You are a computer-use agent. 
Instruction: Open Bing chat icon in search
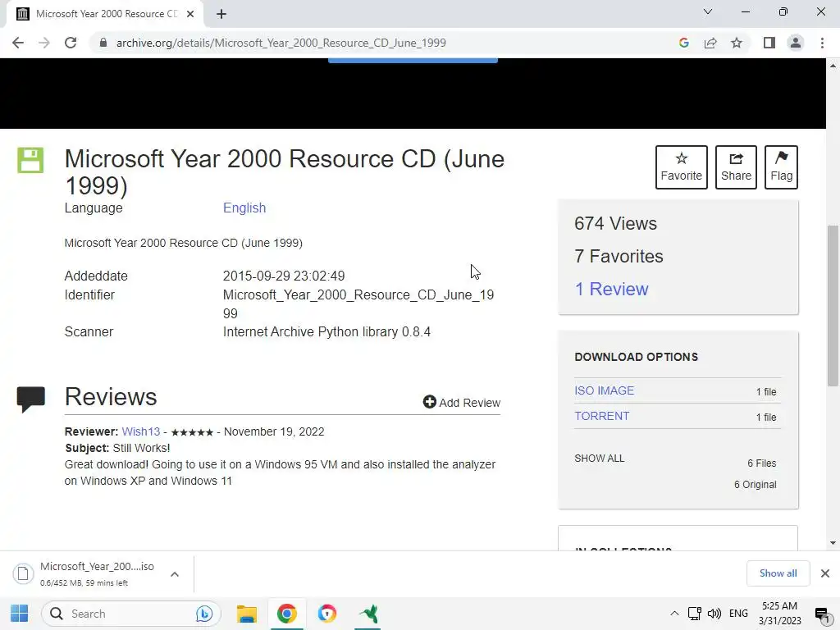click(x=204, y=614)
